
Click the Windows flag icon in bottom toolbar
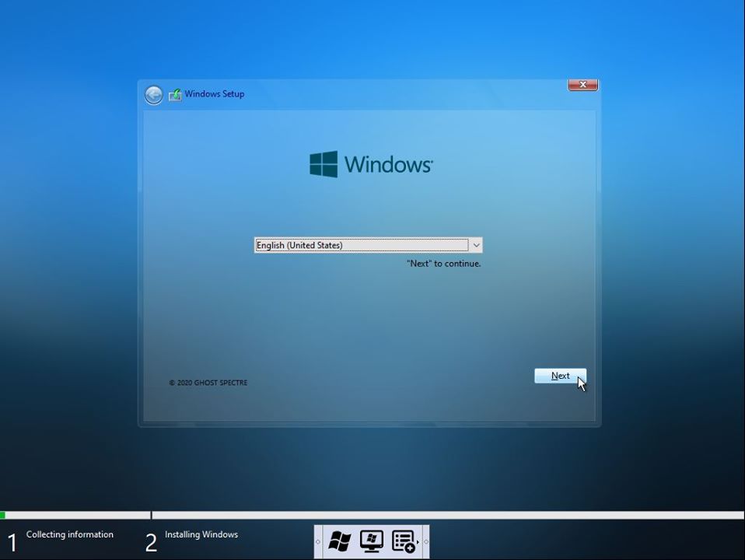[340, 541]
